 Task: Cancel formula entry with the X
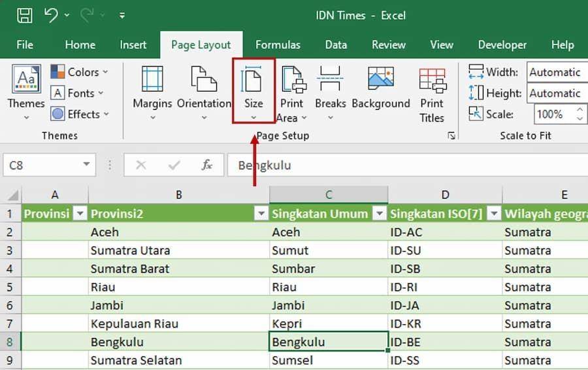coord(141,165)
